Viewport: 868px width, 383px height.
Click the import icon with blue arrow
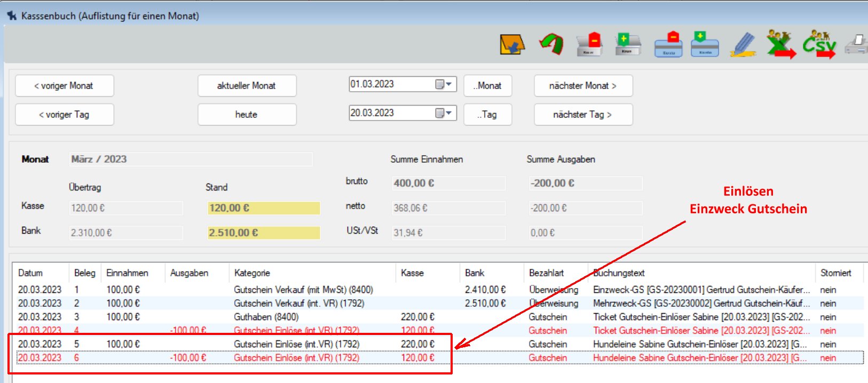[512, 44]
